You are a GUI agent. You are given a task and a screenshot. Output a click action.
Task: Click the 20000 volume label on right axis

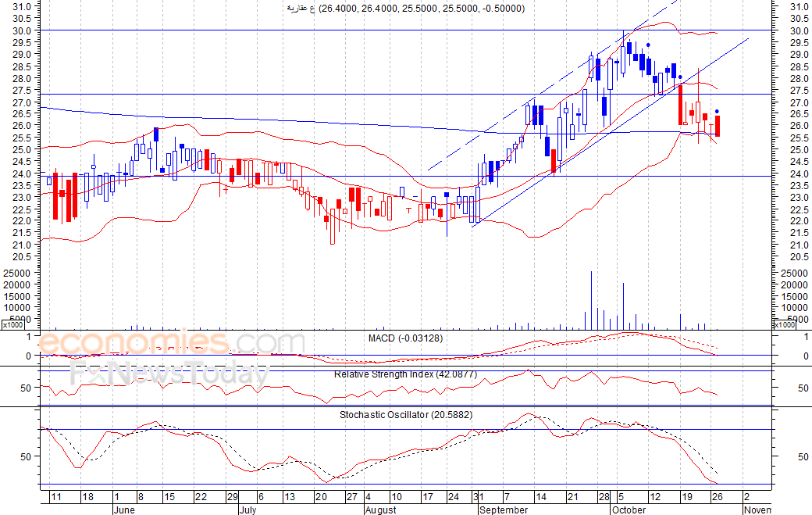point(794,285)
